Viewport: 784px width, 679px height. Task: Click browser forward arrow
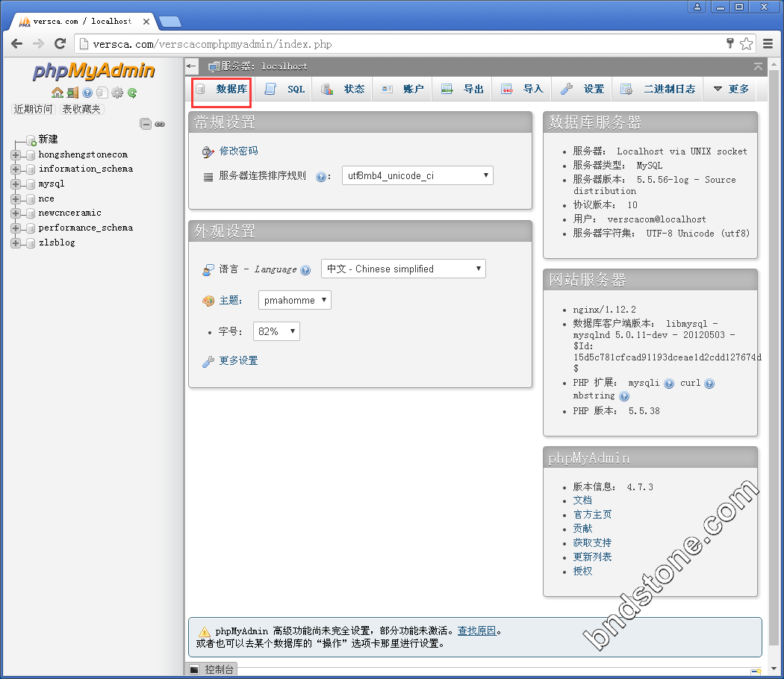(x=38, y=44)
